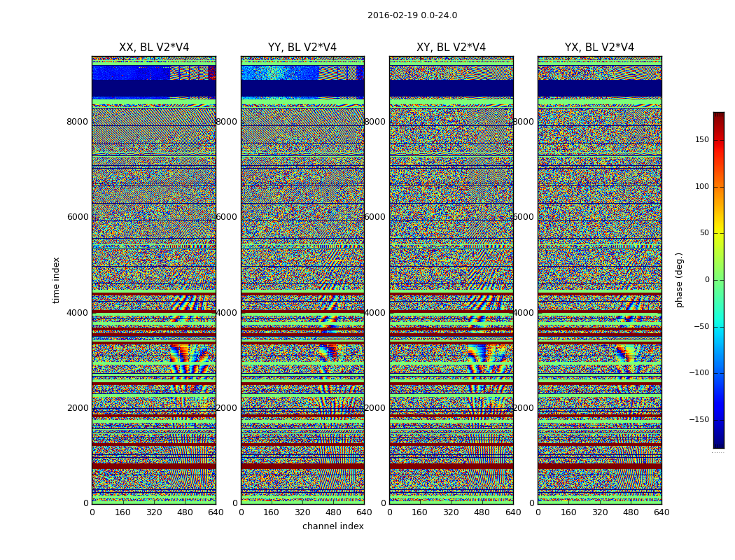Click the '2000' time tick left of XX plot
The image size is (735, 560).
tap(77, 407)
